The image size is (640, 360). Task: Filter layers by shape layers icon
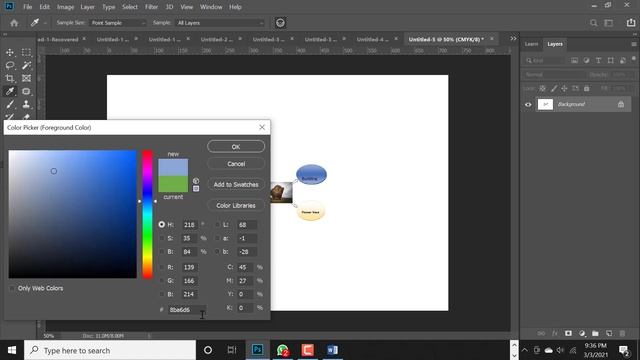point(611,60)
